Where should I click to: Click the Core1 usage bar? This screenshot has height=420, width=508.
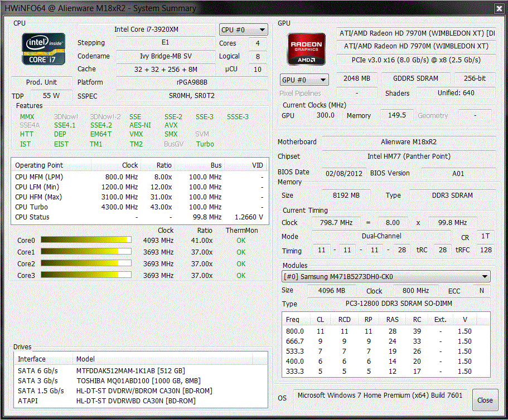(x=86, y=251)
